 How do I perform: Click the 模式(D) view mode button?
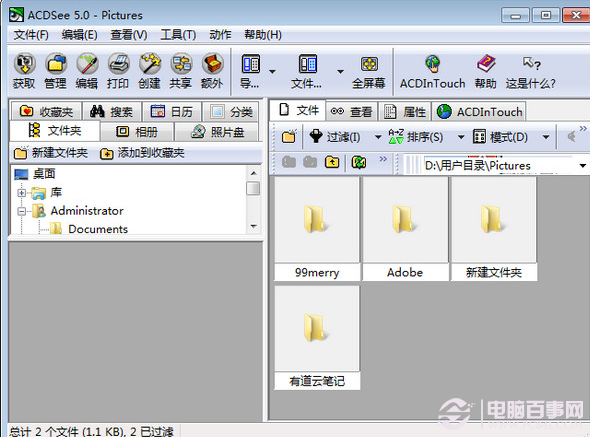[x=500, y=137]
